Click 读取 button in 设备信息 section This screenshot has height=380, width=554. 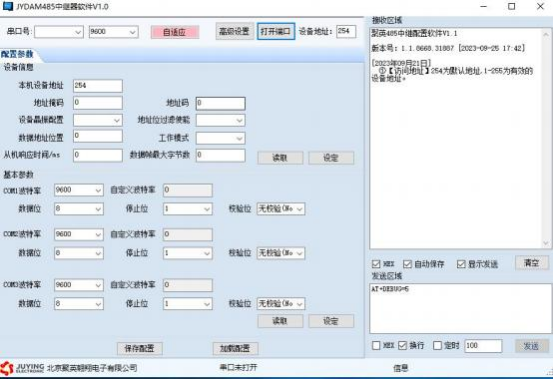(280, 158)
